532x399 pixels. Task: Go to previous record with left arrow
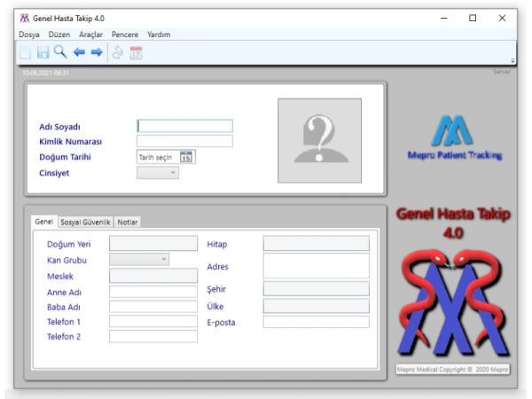tap(79, 52)
